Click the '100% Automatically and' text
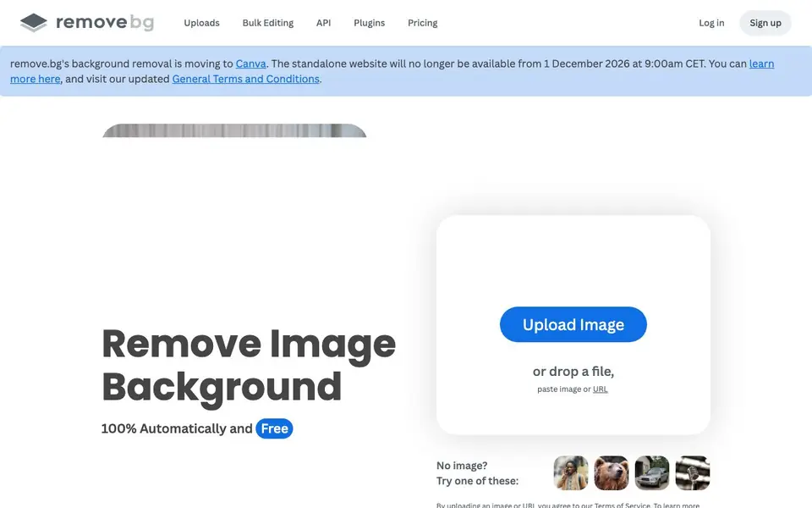This screenshot has height=508, width=812. [177, 428]
